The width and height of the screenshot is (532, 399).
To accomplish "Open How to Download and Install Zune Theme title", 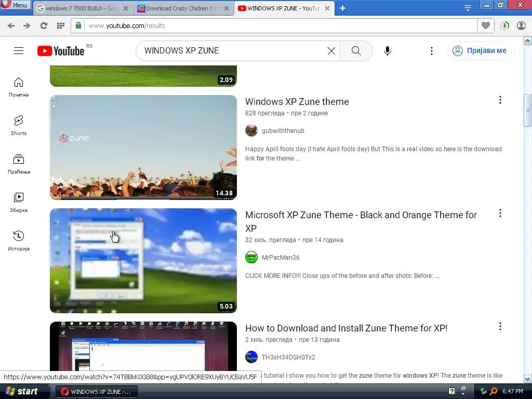I will pos(347,328).
